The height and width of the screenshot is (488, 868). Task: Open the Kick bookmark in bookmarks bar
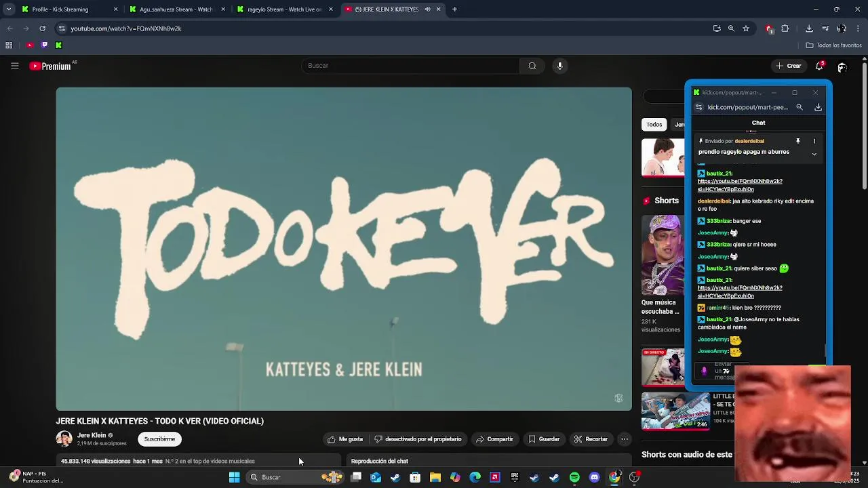click(x=58, y=45)
